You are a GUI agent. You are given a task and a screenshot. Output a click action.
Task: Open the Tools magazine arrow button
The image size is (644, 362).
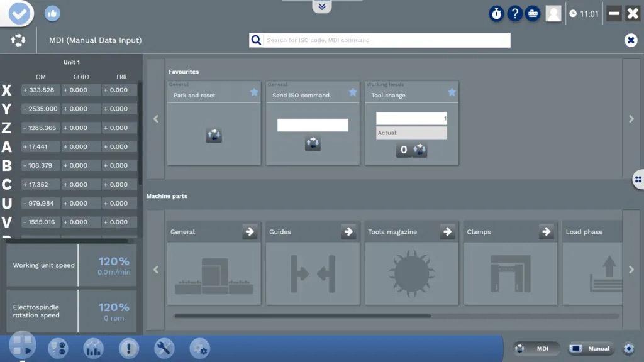click(447, 232)
